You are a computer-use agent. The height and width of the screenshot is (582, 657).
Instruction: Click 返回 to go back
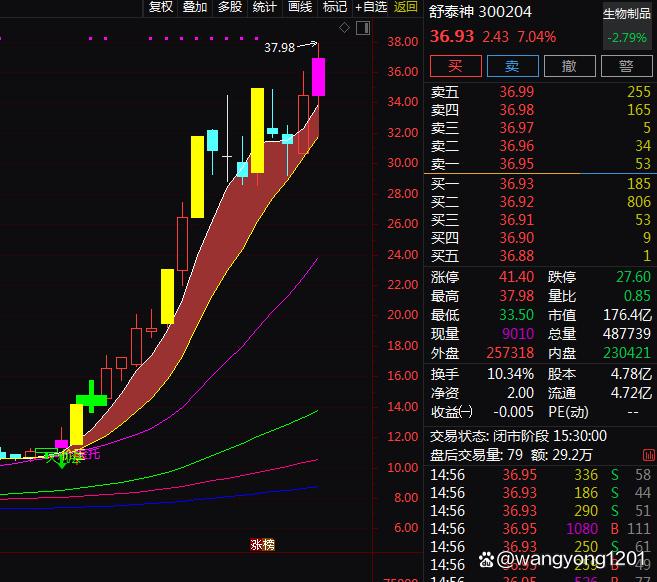click(x=406, y=7)
